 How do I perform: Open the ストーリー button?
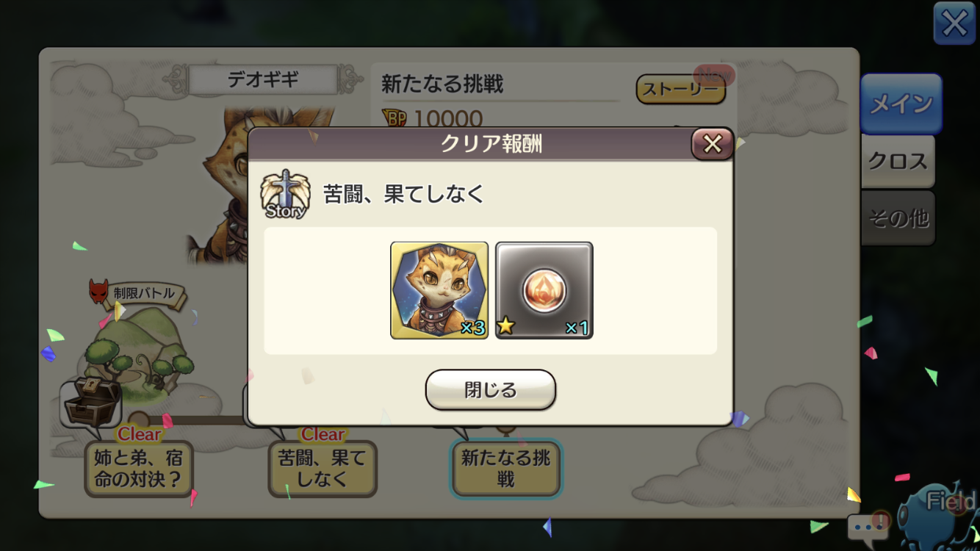(x=680, y=89)
